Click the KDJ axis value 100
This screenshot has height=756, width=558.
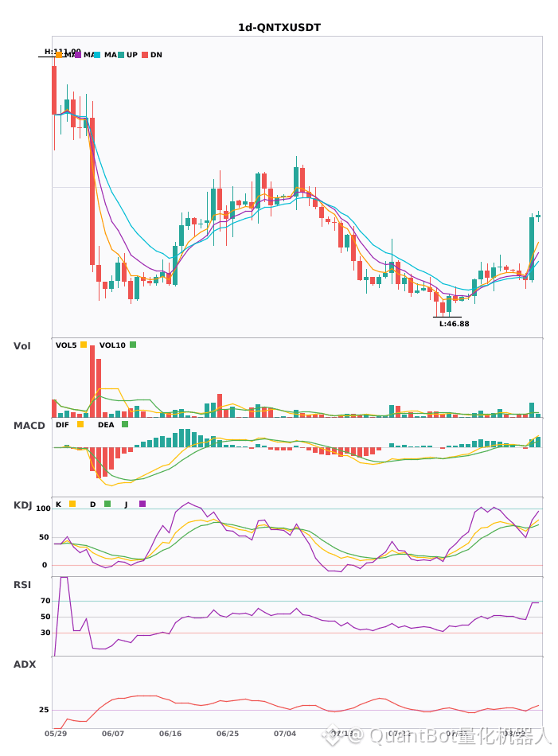click(x=44, y=509)
